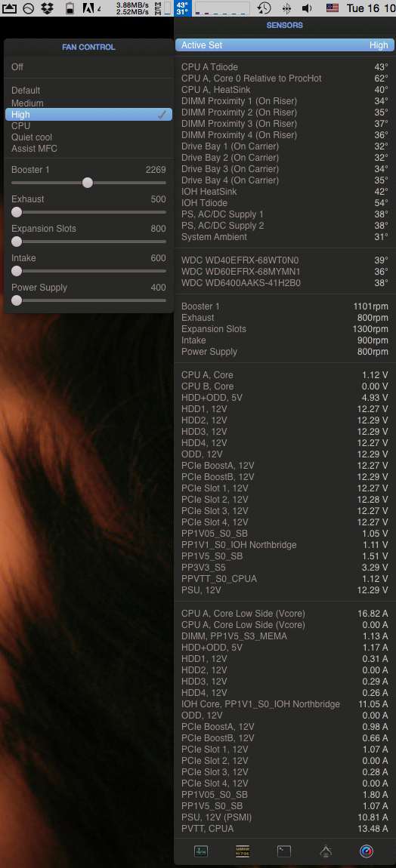Open the network speed menu bar item
The width and height of the screenshot is (396, 868).
tap(133, 8)
